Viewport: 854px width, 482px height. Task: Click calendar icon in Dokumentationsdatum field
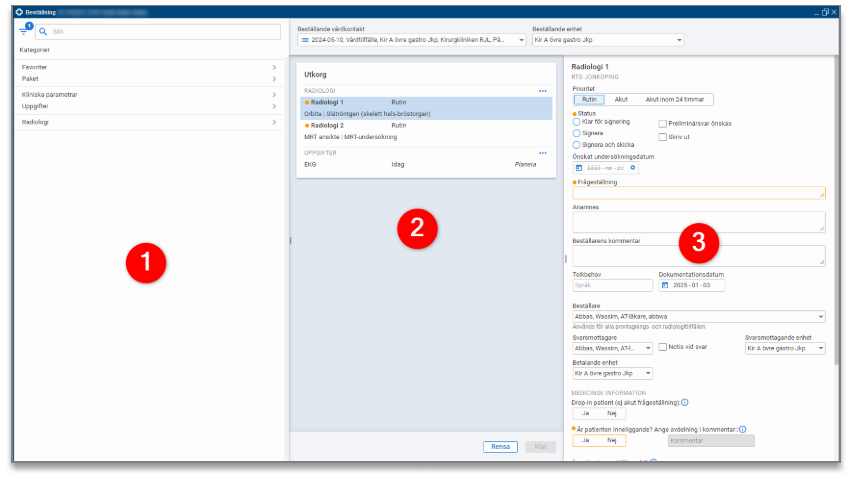click(x=665, y=285)
